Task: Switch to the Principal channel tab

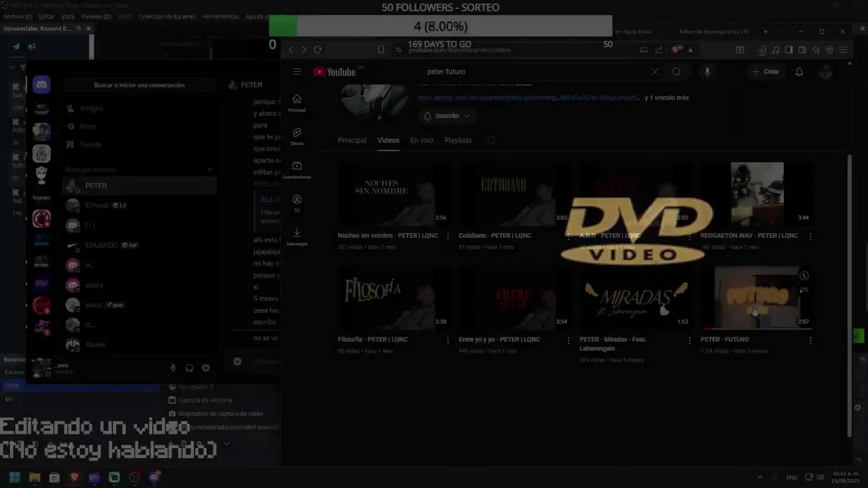Action: click(352, 140)
